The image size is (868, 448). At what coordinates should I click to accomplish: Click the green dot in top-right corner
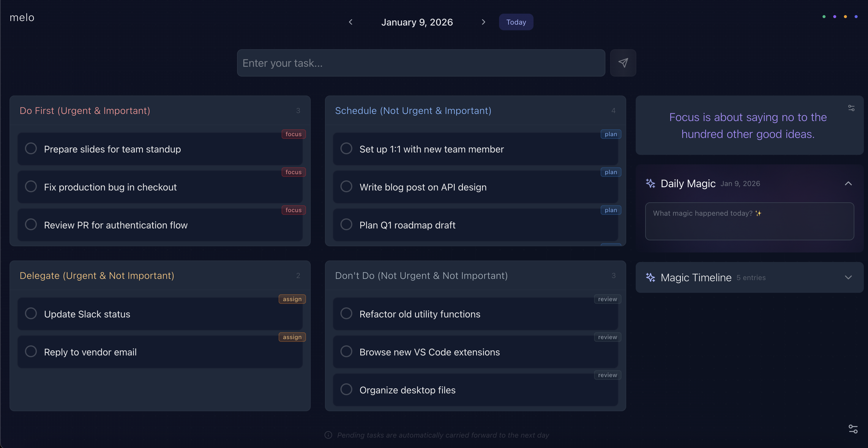pyautogui.click(x=824, y=17)
